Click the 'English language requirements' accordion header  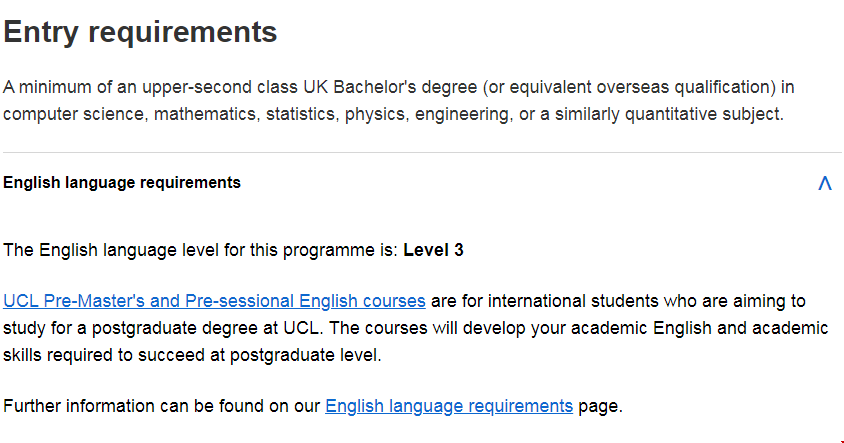(x=122, y=183)
